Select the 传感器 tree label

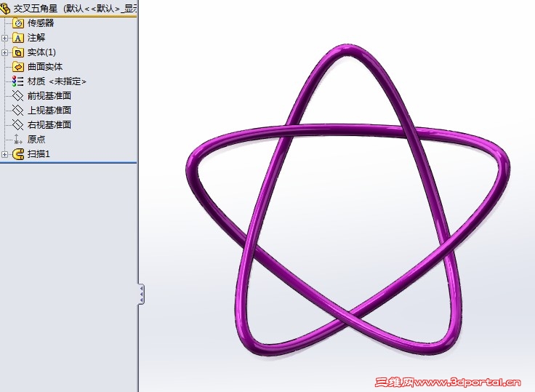[41, 23]
